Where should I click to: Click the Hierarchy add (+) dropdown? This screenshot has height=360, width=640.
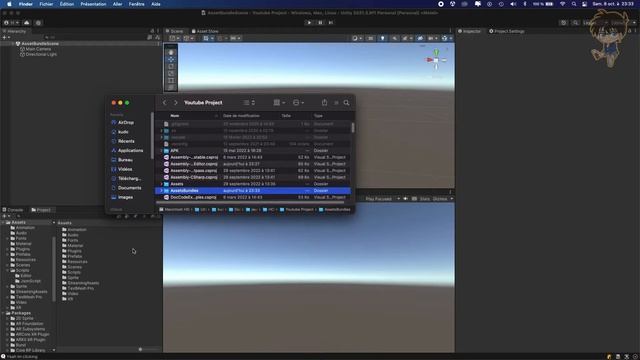(6, 38)
